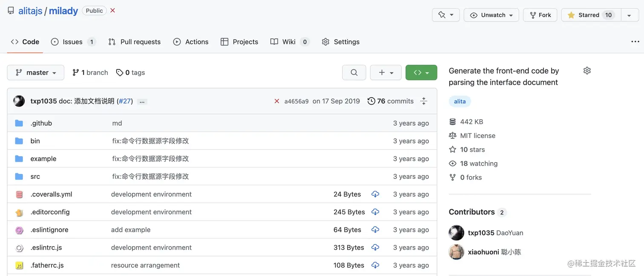Open the .github folder
This screenshot has height=276, width=644.
point(41,123)
